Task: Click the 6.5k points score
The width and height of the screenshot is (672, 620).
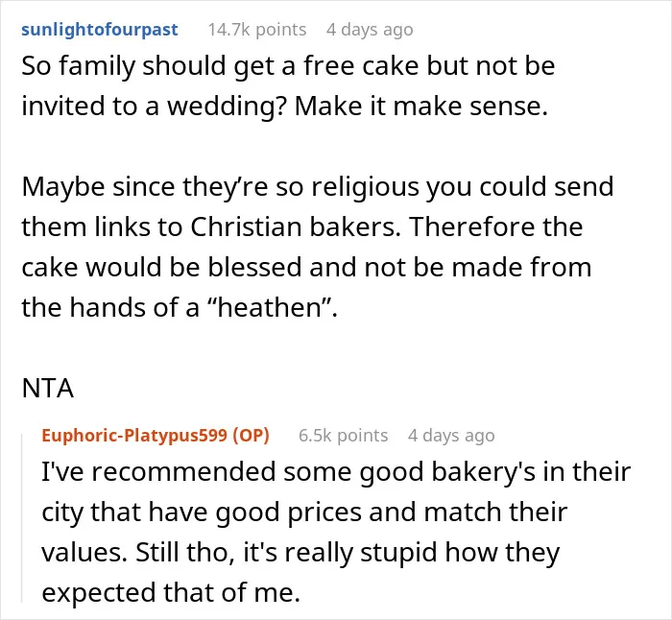Action: click(343, 436)
